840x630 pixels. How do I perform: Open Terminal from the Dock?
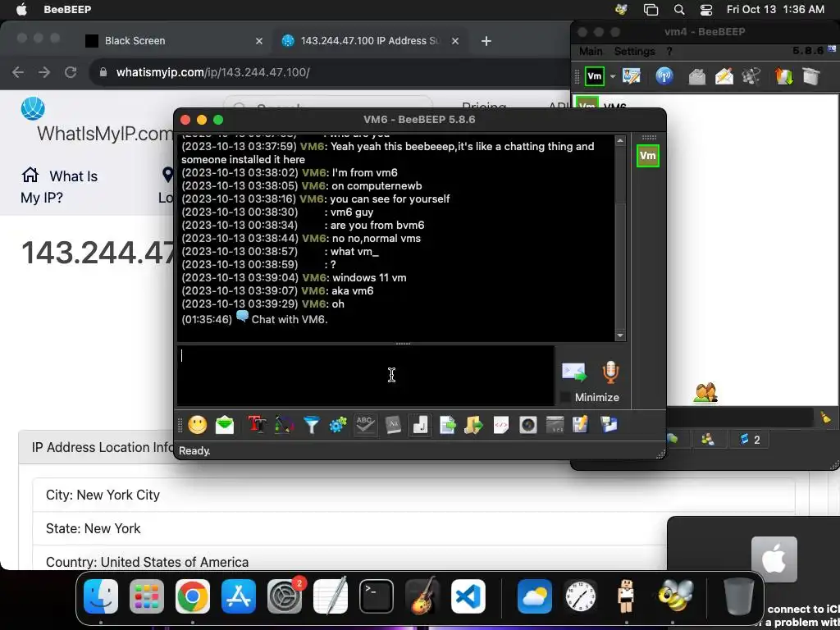click(376, 596)
